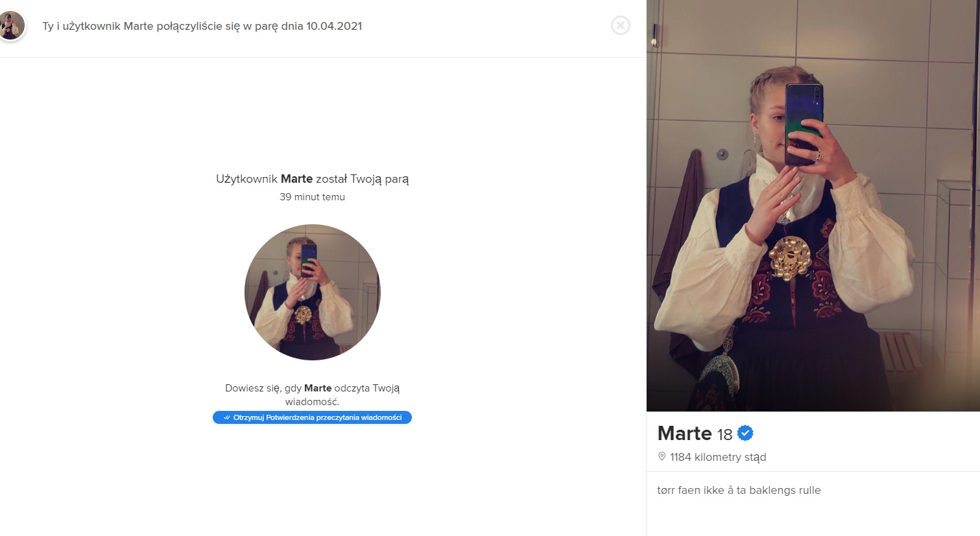This screenshot has width=980, height=536.
Task: Click the gold brooch in the large profile photo
Action: click(790, 258)
